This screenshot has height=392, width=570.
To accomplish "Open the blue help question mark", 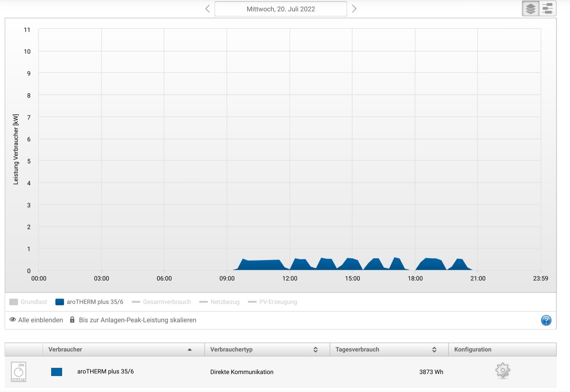I will [546, 320].
